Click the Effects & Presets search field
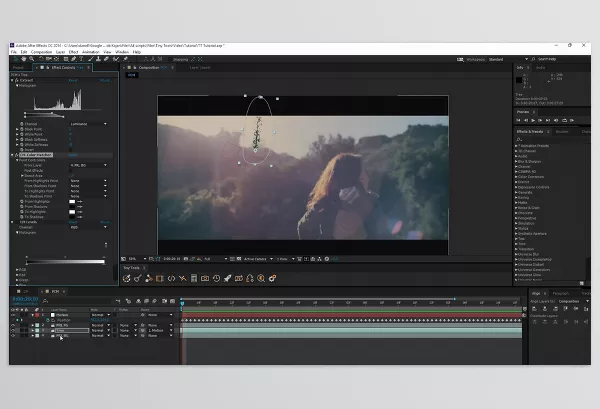This screenshot has width=600, height=409. (x=551, y=140)
